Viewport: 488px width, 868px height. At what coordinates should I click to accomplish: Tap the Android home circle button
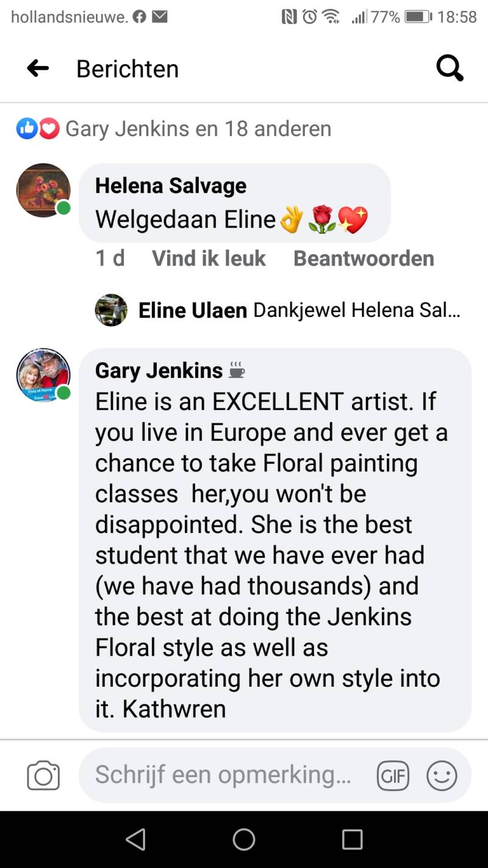coord(244,839)
